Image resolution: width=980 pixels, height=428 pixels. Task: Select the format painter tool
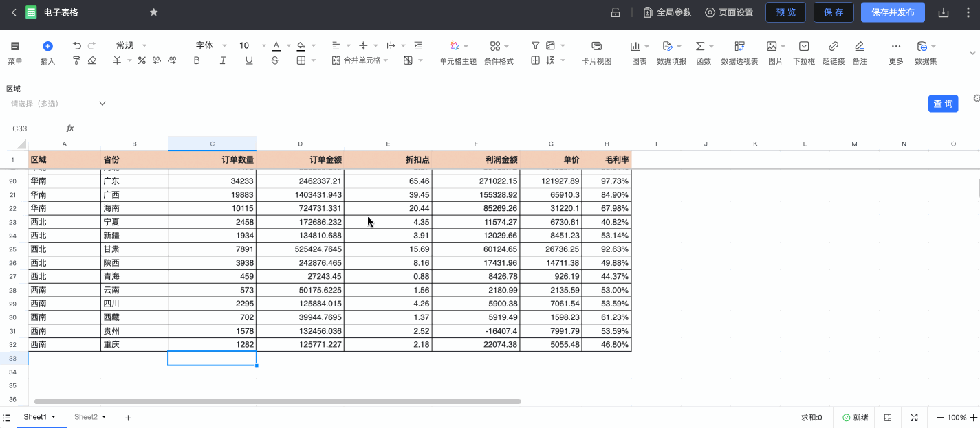(77, 60)
